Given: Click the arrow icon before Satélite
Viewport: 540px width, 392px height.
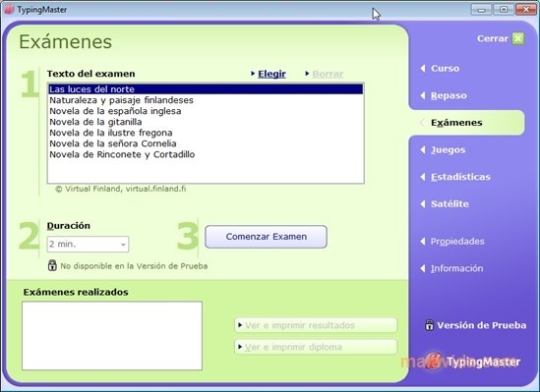Looking at the screenshot, I should pyautogui.click(x=423, y=204).
